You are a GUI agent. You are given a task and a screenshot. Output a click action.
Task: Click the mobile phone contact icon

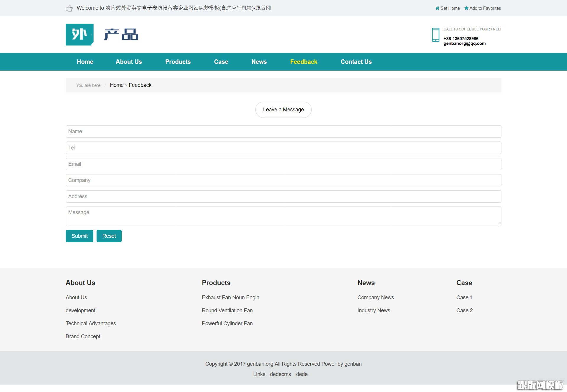point(436,35)
